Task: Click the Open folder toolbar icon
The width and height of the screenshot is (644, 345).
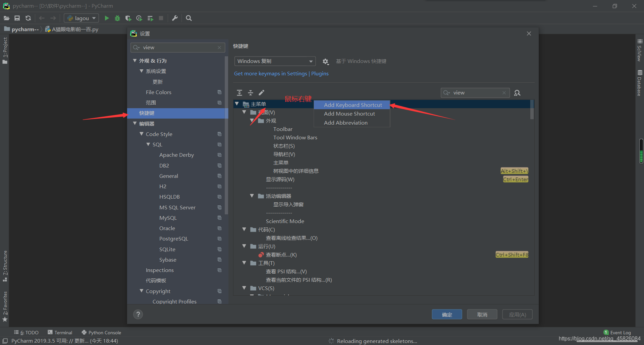Action: [6, 18]
